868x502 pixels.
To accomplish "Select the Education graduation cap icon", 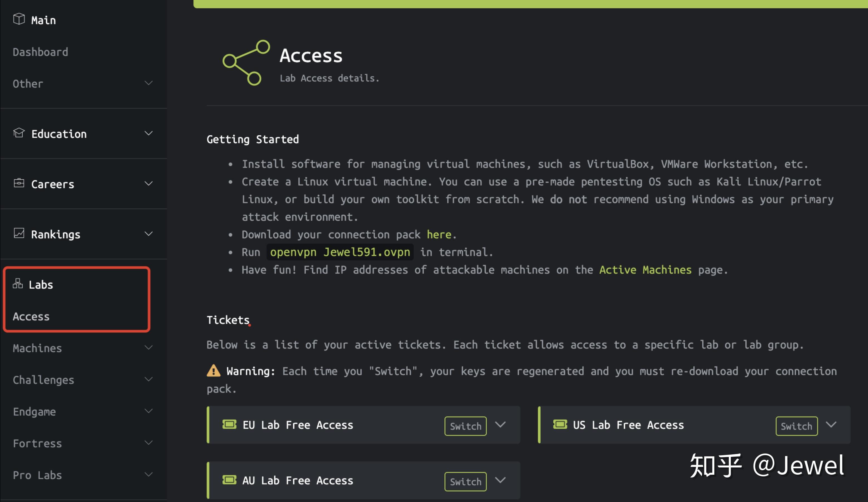I will 19,133.
